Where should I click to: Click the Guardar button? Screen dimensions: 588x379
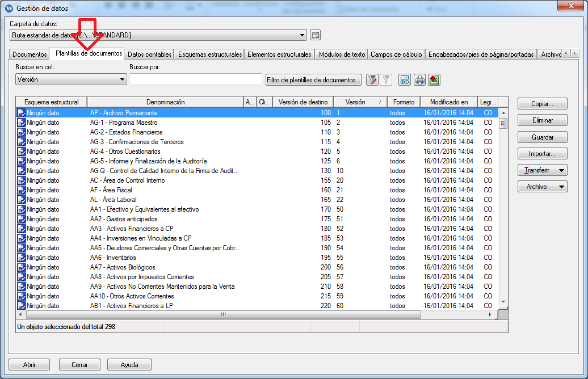pyautogui.click(x=542, y=137)
